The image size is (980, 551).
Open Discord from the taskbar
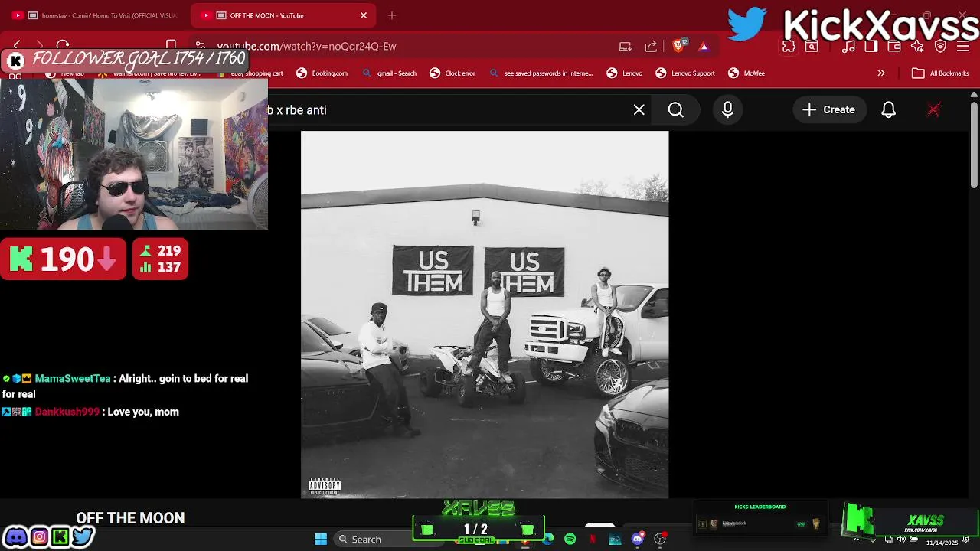coord(637,540)
